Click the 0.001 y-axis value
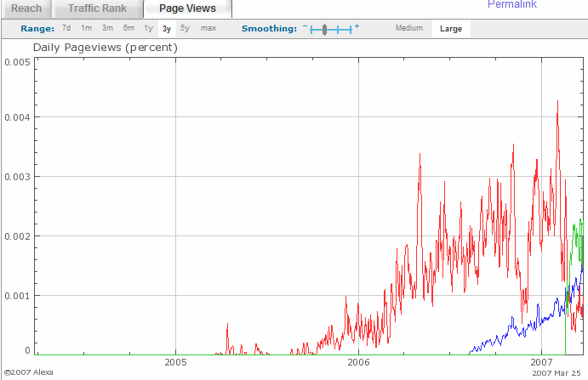 coord(17,296)
